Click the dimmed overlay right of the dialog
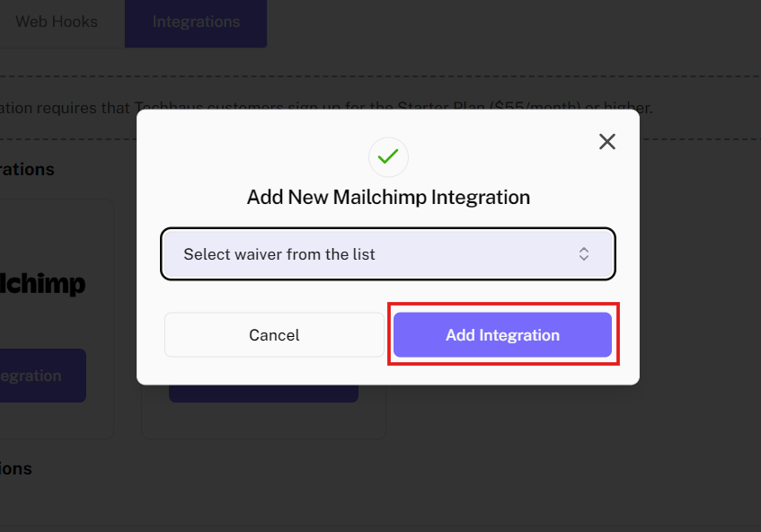The height and width of the screenshot is (532, 761). (701, 270)
